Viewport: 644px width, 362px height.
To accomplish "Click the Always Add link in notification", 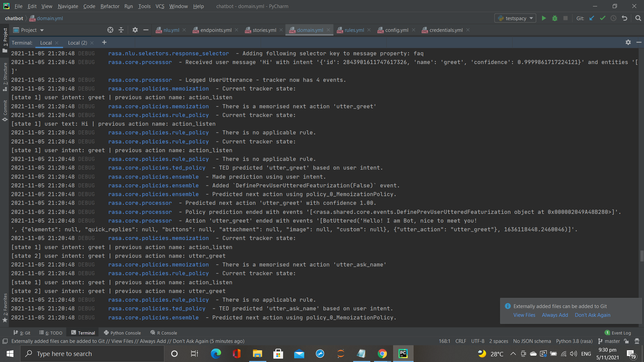I will coord(555,315).
